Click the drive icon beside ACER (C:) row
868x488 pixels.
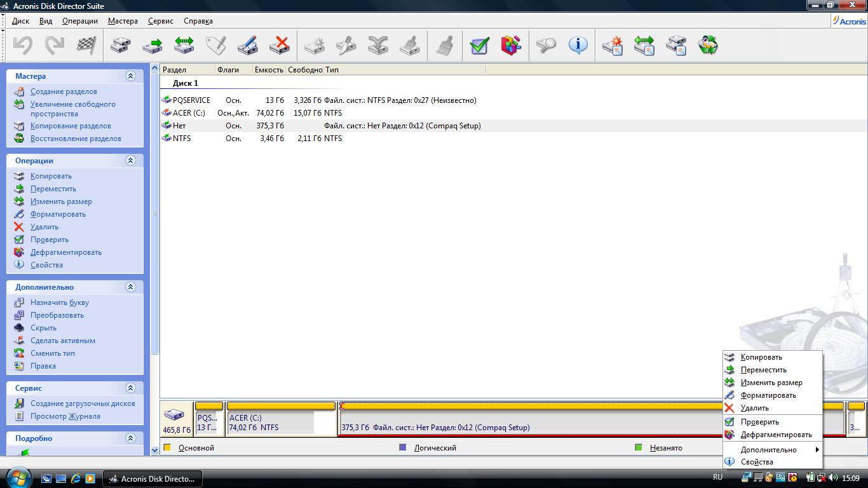pos(166,112)
